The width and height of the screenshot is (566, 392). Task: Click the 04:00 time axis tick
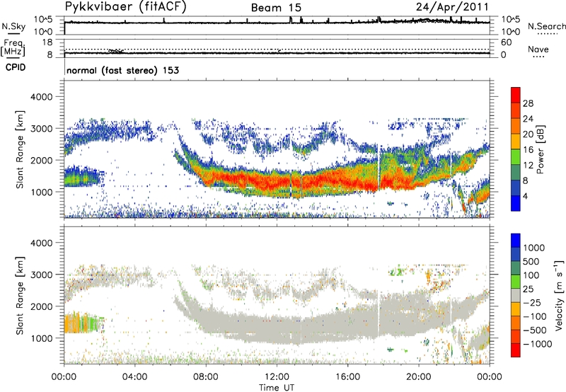[135, 377]
